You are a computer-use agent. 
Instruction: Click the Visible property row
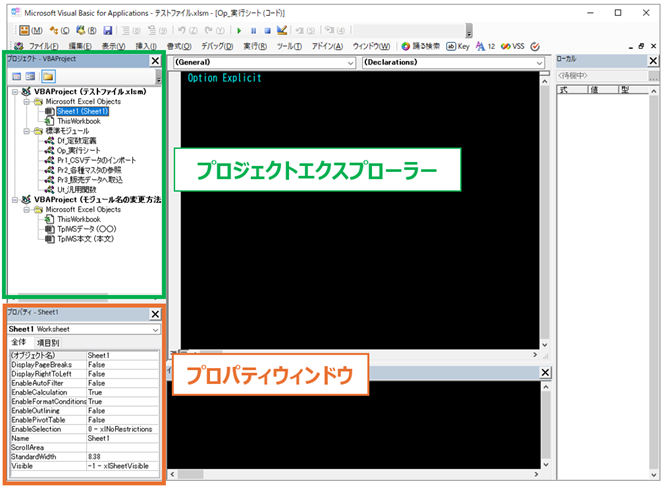point(85,466)
